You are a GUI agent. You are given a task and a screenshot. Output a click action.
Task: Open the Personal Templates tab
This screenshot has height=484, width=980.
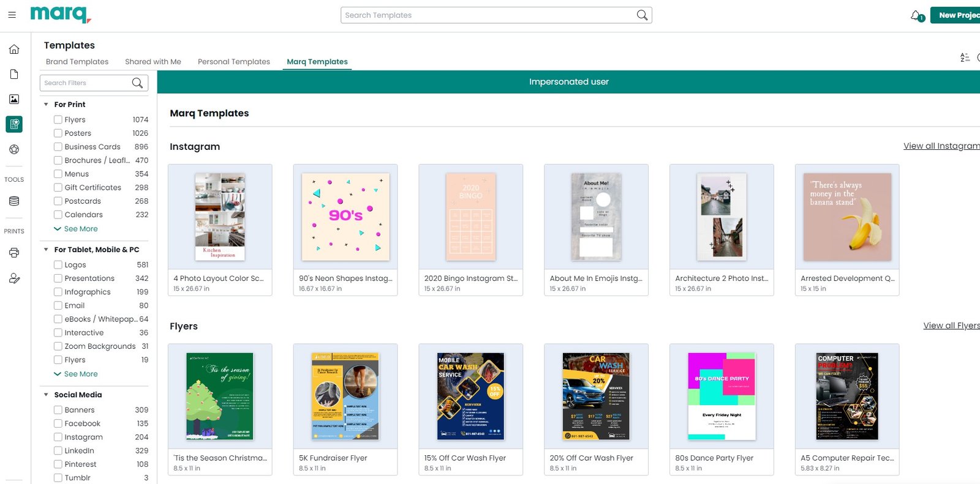[233, 62]
